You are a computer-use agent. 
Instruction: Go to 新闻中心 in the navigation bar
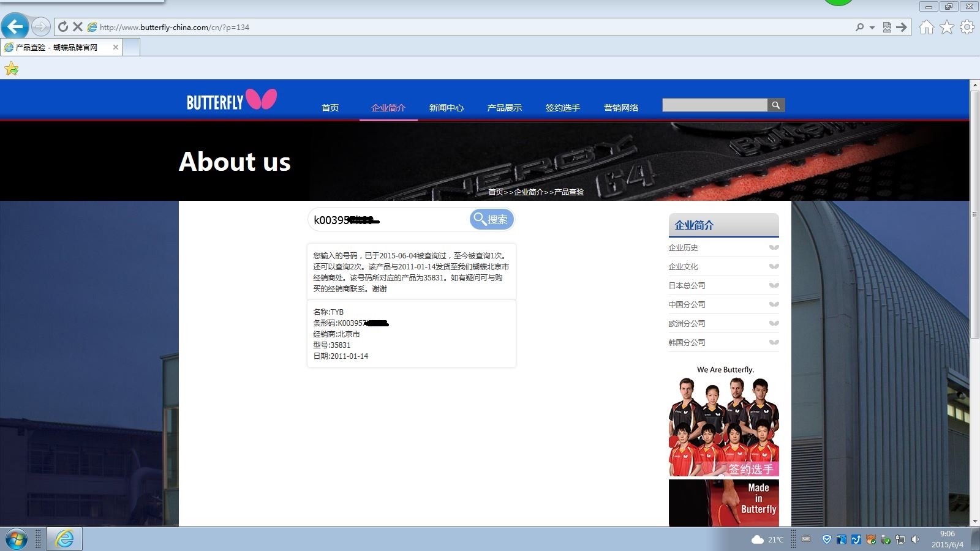pyautogui.click(x=446, y=108)
